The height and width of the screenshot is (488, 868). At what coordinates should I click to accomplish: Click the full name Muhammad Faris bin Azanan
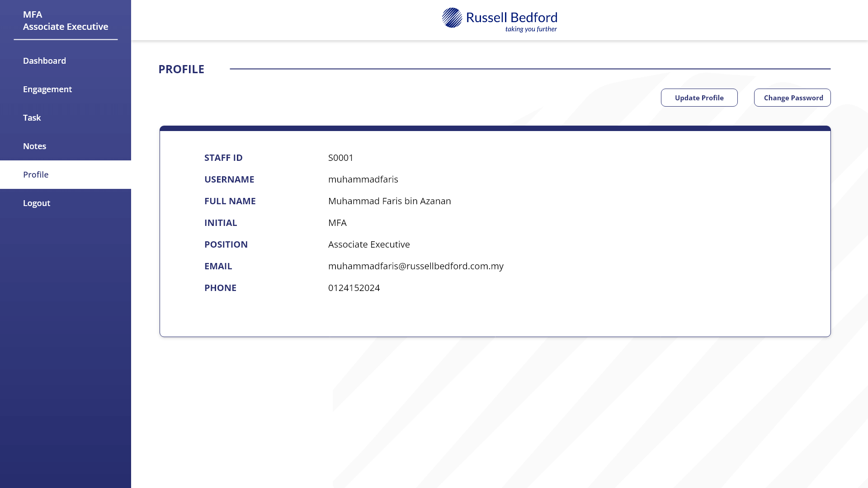click(389, 201)
